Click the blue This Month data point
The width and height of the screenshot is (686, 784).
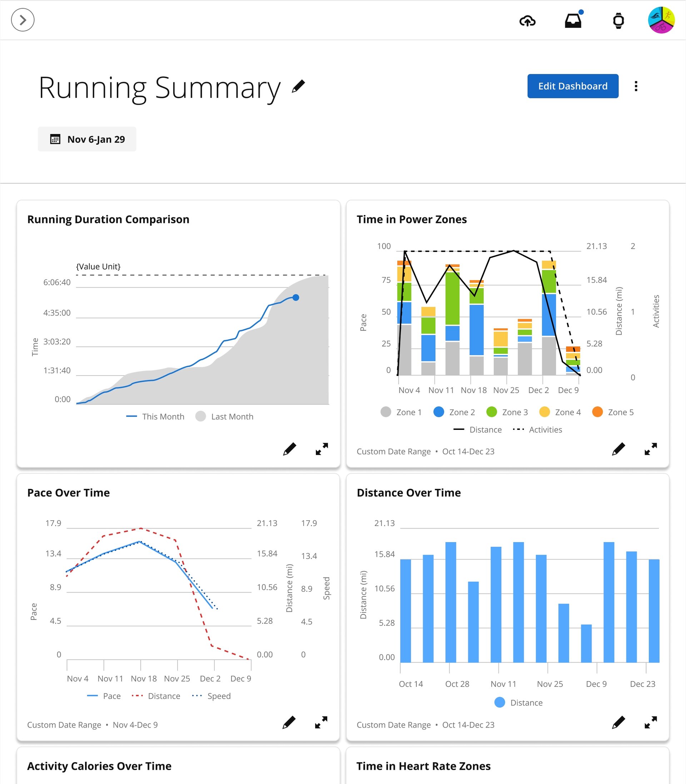pyautogui.click(x=296, y=297)
